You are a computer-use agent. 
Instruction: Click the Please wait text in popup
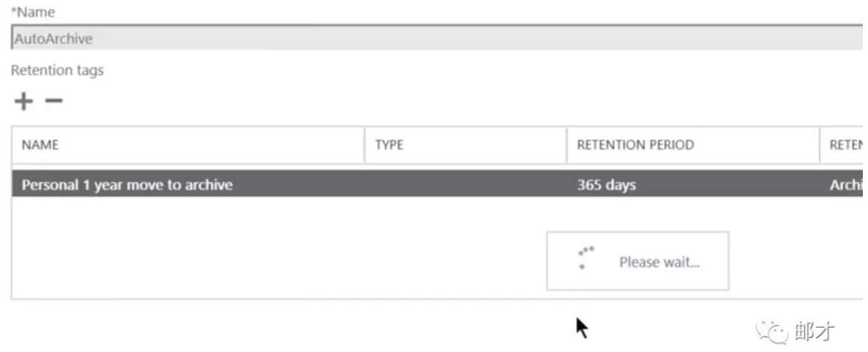[659, 262]
